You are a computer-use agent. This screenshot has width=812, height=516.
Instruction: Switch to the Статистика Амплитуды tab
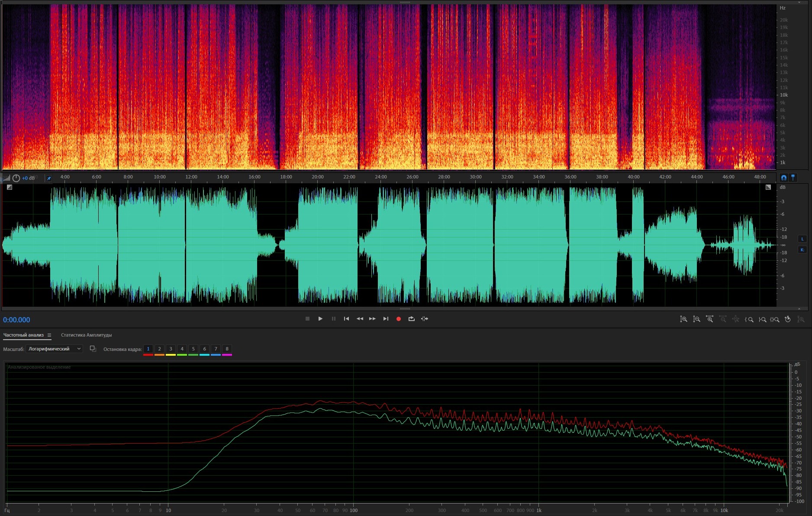[x=86, y=335]
